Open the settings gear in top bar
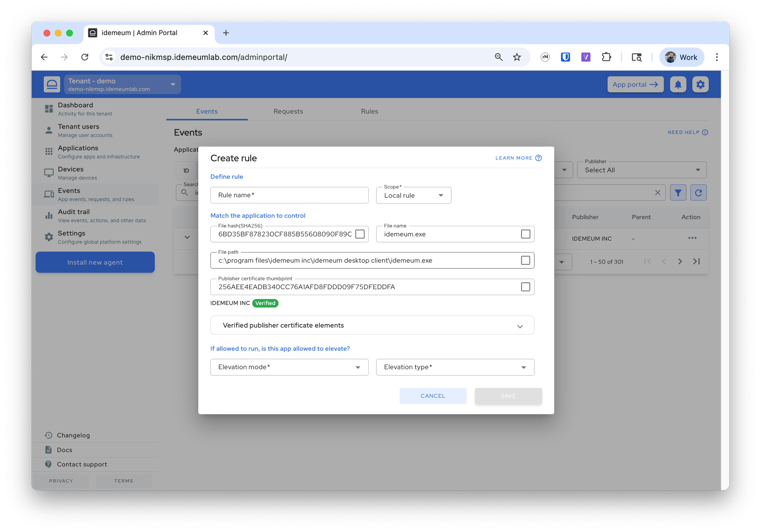This screenshot has width=761, height=532. point(700,84)
